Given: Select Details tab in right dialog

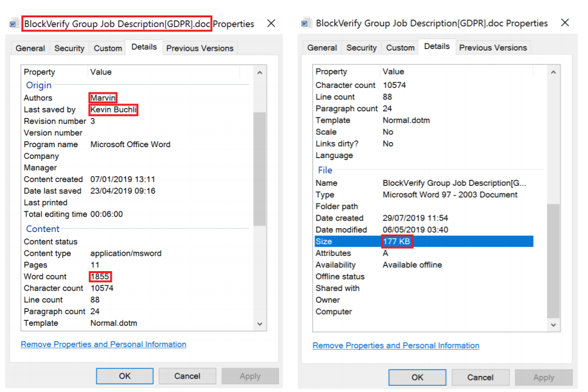Looking at the screenshot, I should coord(437,46).
